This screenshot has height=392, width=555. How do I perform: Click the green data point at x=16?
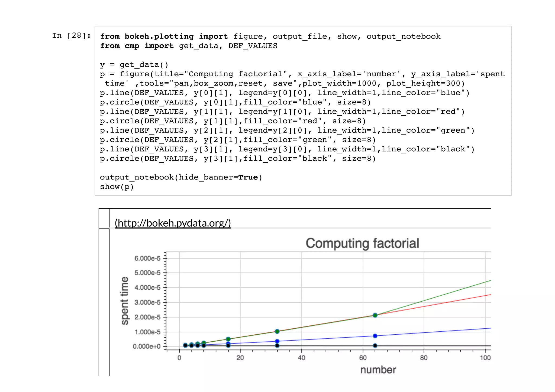(228, 339)
